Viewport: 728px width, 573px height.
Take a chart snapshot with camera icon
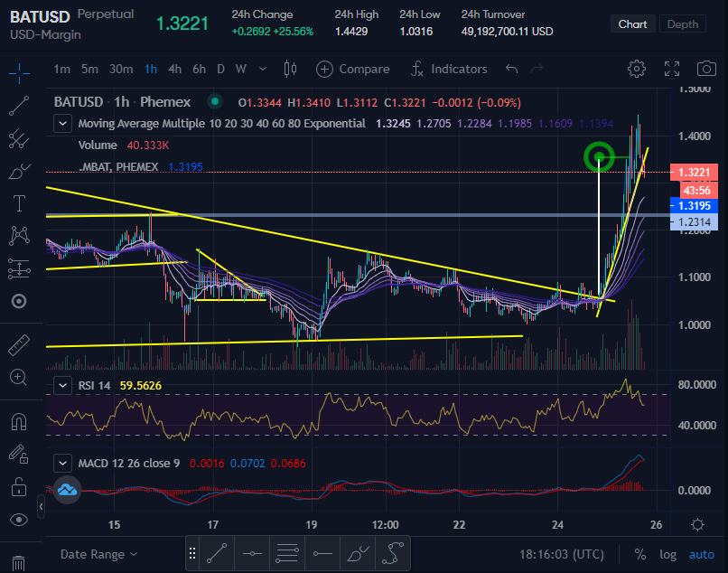(706, 69)
